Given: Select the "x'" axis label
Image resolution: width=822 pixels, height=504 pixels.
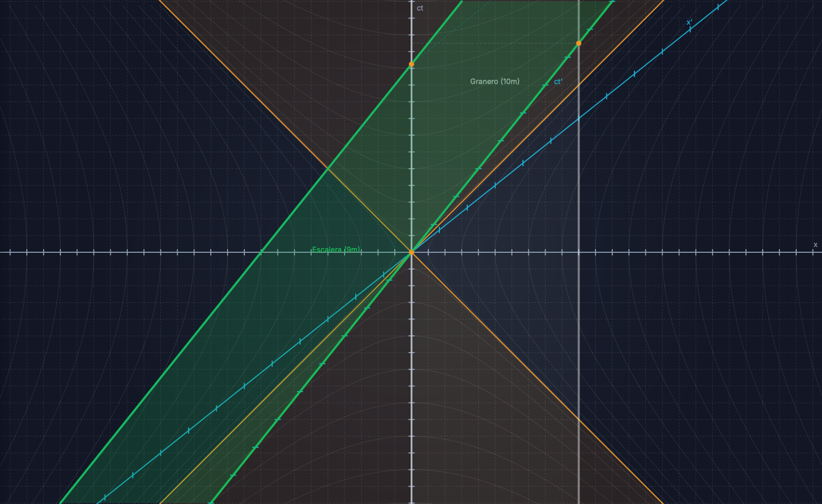Looking at the screenshot, I should pyautogui.click(x=690, y=22).
